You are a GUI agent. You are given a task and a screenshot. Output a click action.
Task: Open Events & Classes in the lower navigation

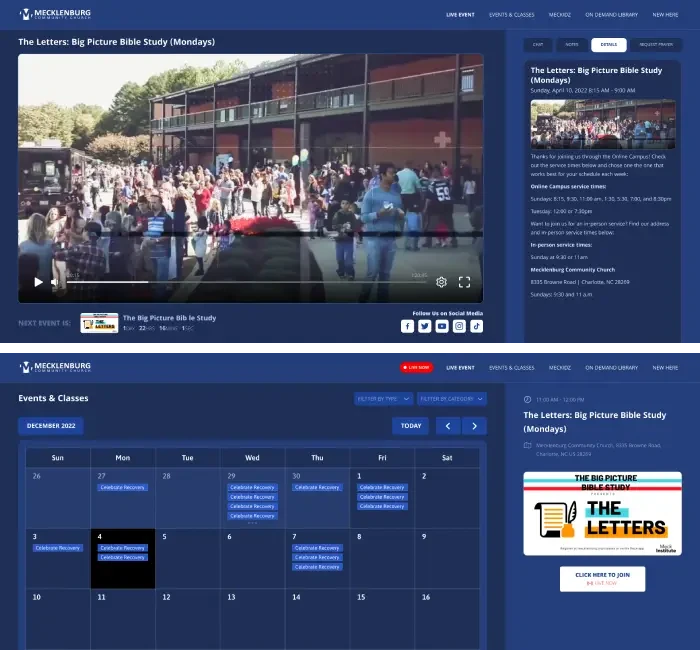click(512, 368)
